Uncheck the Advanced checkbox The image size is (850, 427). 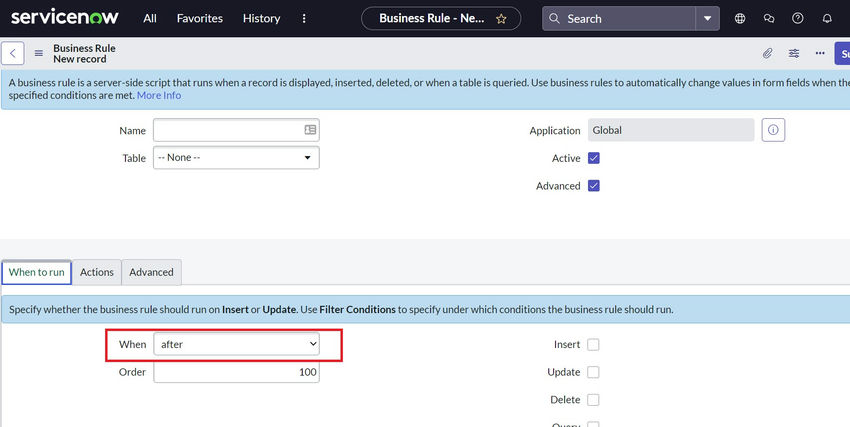click(594, 186)
